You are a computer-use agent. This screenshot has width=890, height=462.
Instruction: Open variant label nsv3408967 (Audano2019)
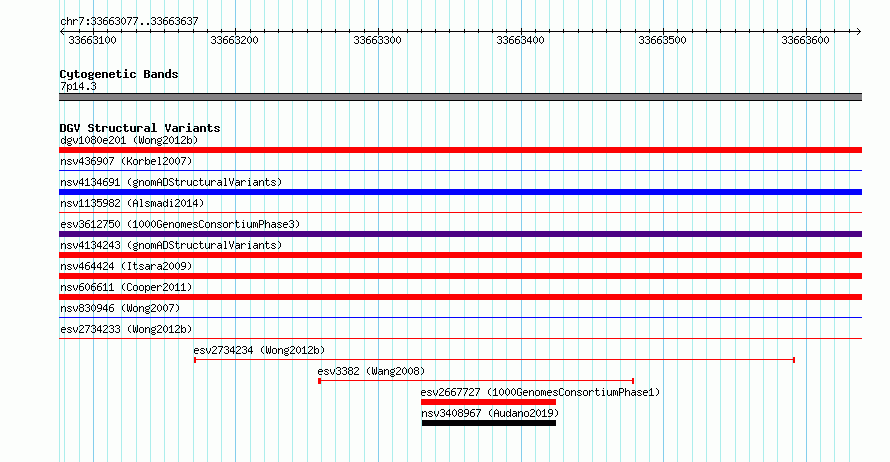490,413
